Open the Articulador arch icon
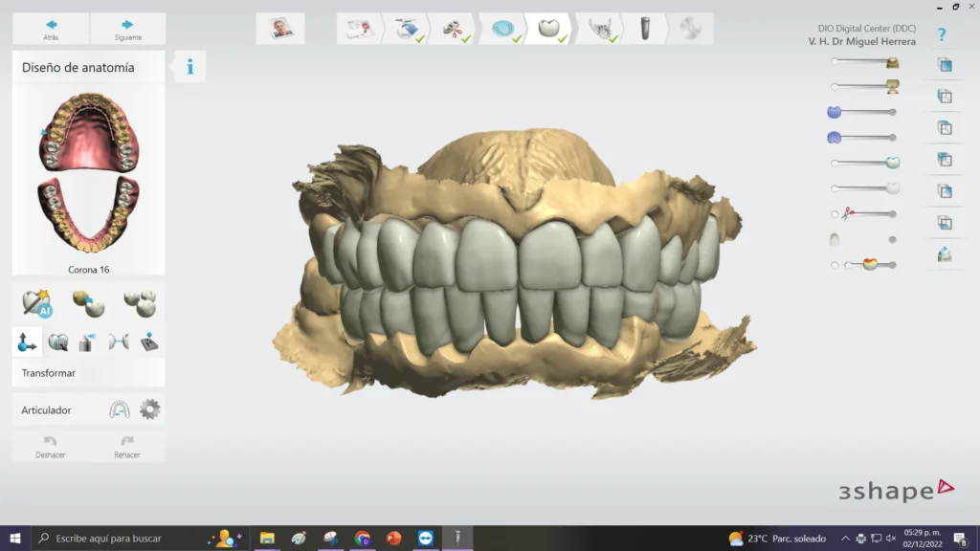Viewport: 980px width, 551px height. click(x=120, y=409)
